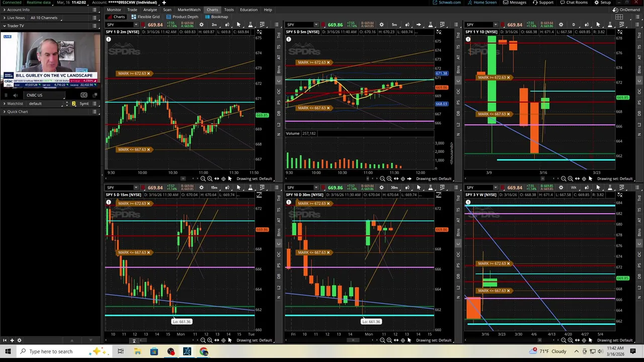Open studies flask icon on 2m chart

(251, 25)
